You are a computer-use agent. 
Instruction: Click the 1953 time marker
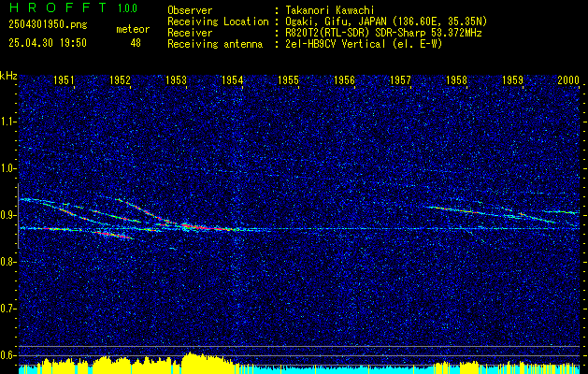coord(176,79)
